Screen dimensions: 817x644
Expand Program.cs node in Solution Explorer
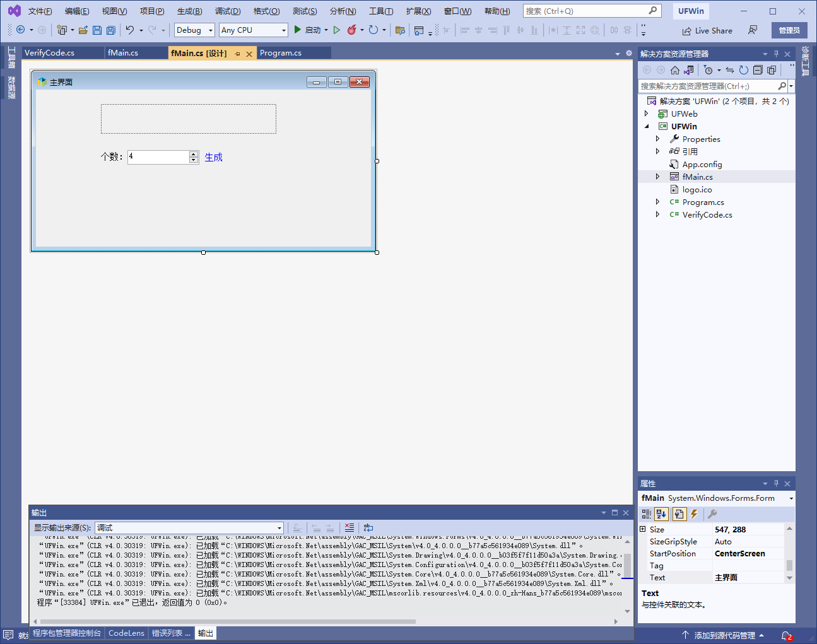(x=657, y=202)
